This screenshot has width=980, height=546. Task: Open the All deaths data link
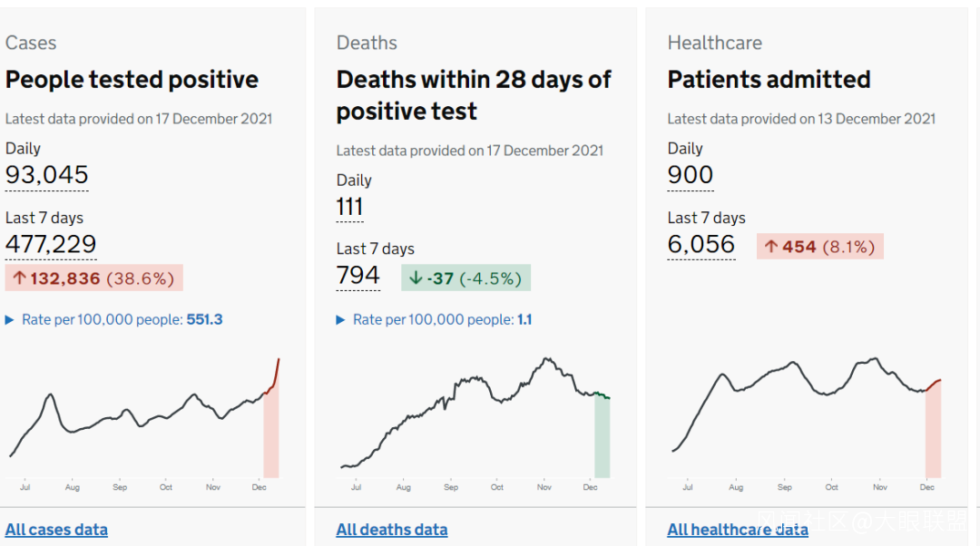(392, 530)
